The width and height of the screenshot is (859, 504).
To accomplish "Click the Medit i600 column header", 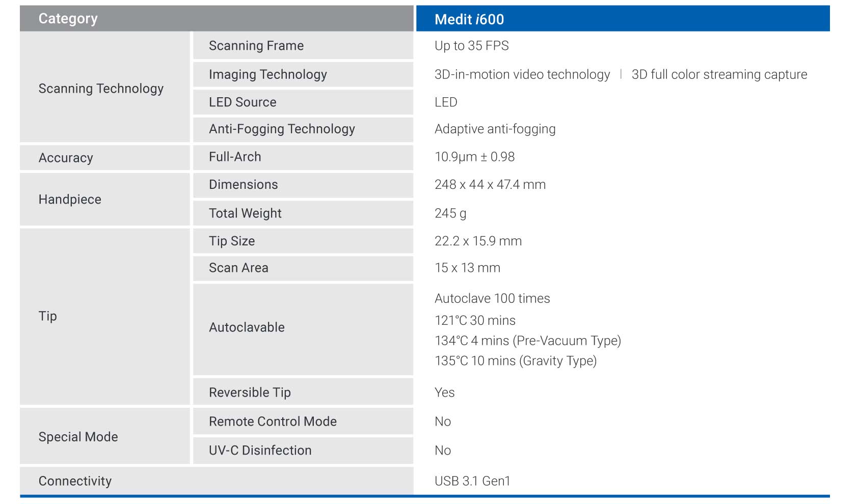I will tap(623, 18).
